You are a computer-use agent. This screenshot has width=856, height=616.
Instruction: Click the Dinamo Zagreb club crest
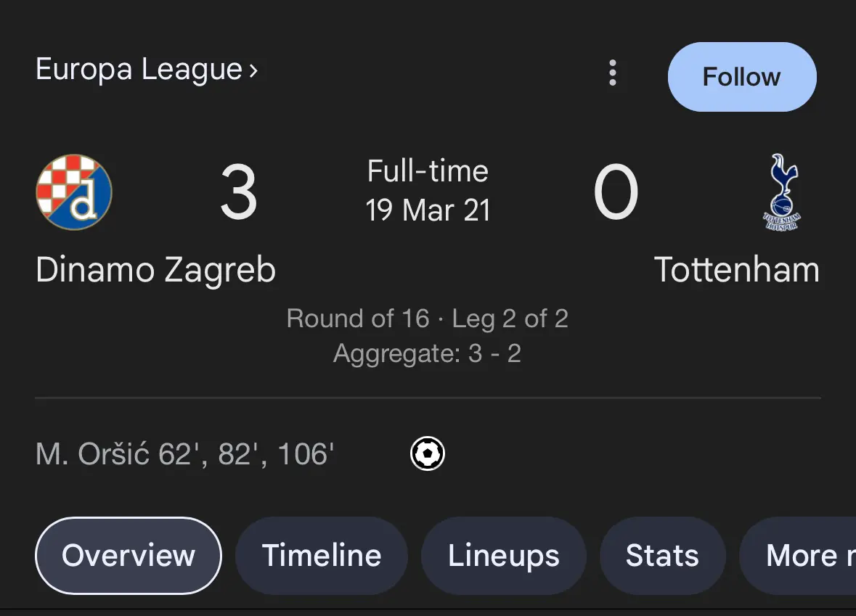click(74, 192)
